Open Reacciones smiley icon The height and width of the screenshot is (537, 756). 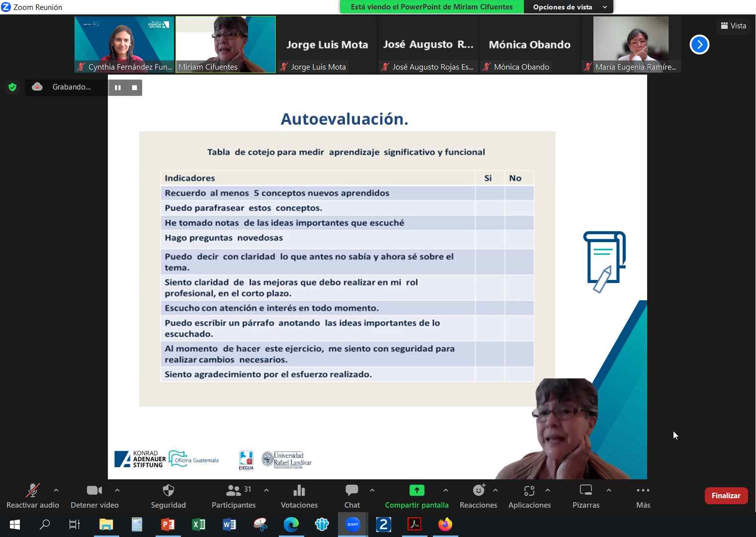(478, 491)
